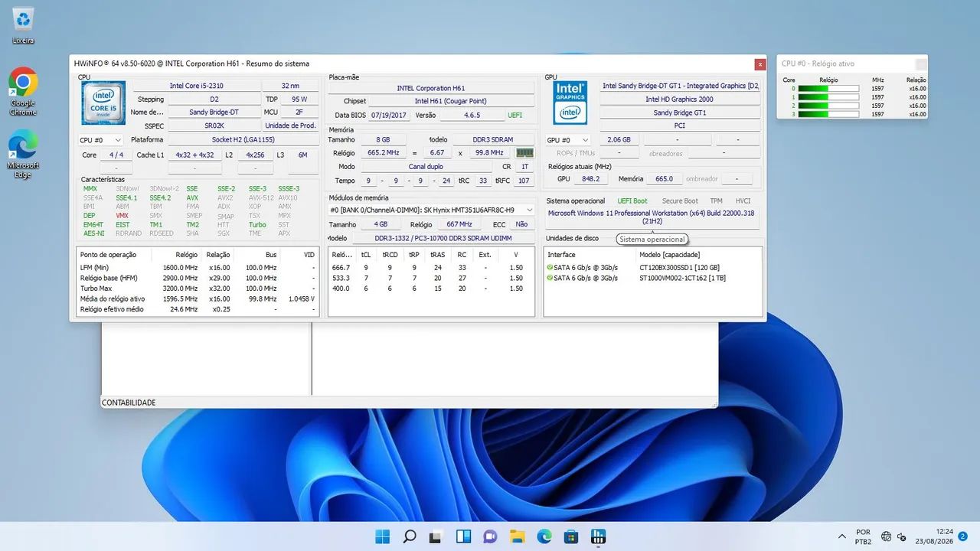Click Socket H2 (LGA1155) platform field
The image size is (980, 551).
click(243, 140)
